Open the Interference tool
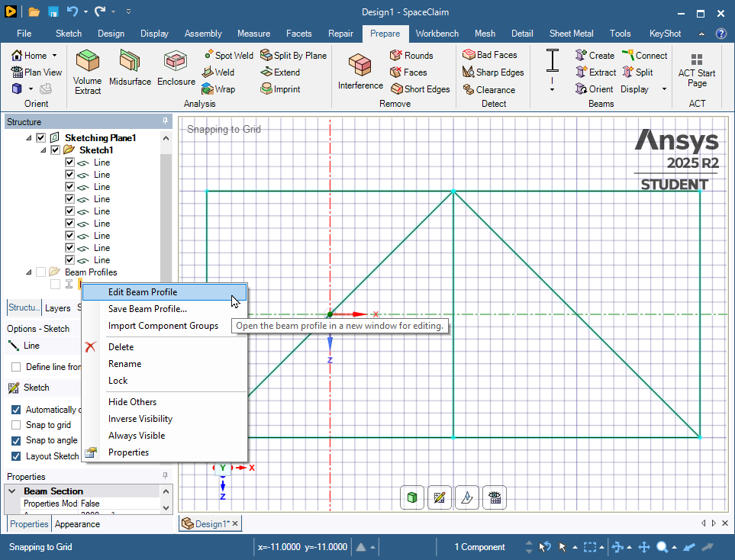The width and height of the screenshot is (735, 560). [x=359, y=70]
